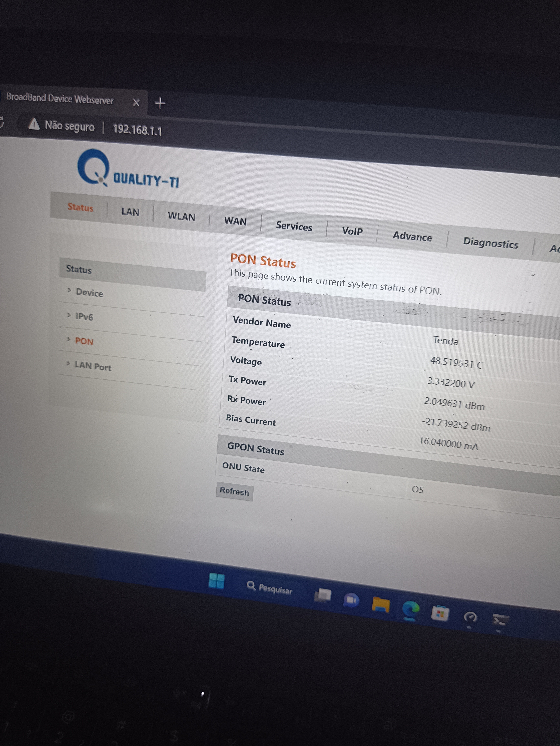Close the BroadBand Device Webserver tab
The width and height of the screenshot is (560, 746).
tap(136, 102)
